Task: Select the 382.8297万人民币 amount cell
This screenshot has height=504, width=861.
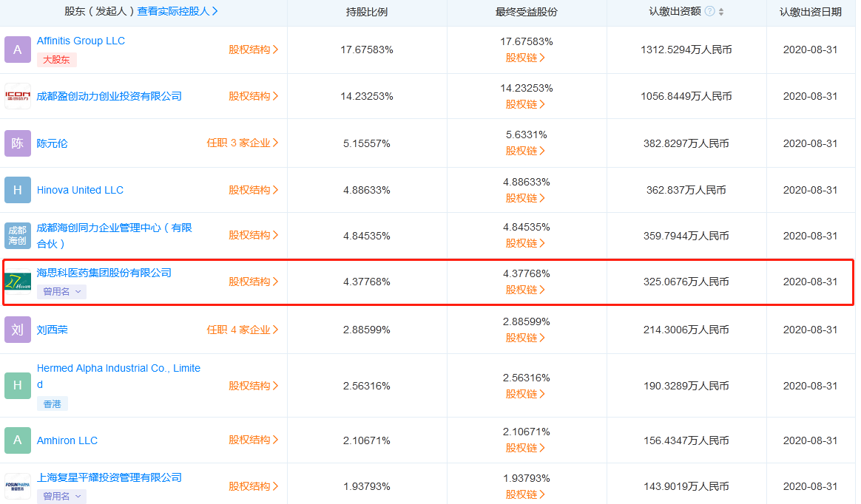Action: (686, 143)
